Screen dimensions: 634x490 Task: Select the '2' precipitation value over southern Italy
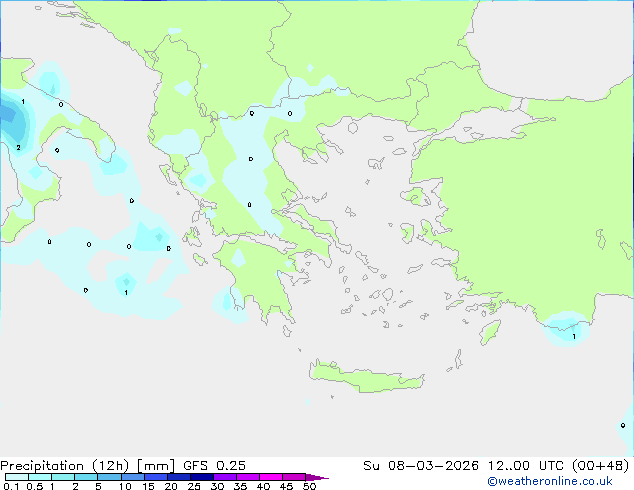[18, 148]
